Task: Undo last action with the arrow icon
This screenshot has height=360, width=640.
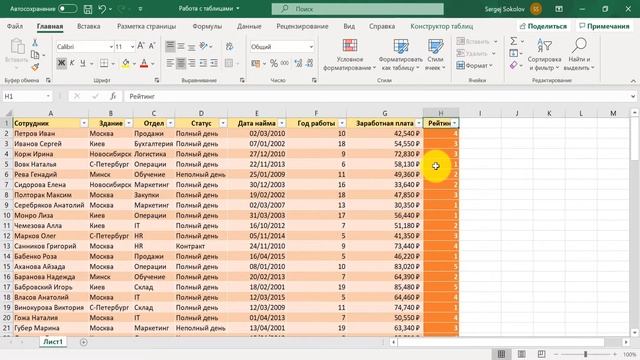Action: [102, 9]
